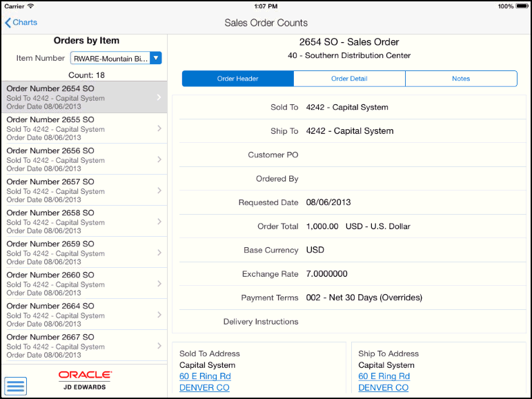Click the Exchange Rate value 7.0000000
This screenshot has height=399, width=532.
(327, 274)
